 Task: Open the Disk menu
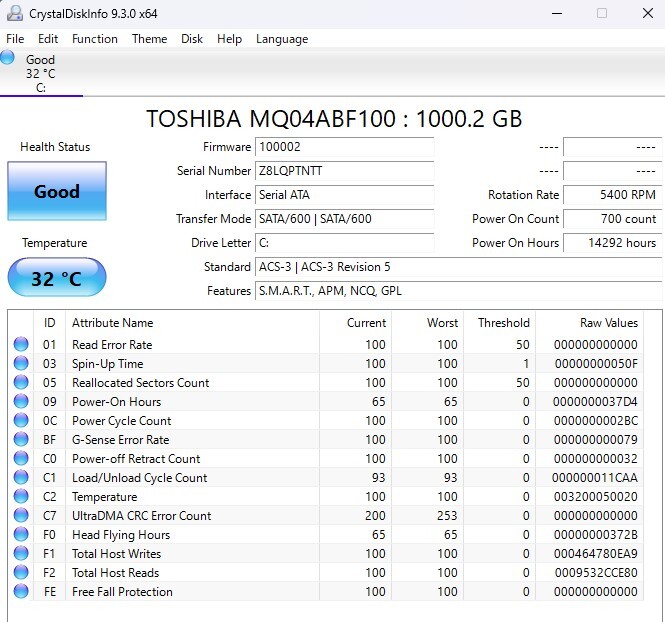coord(192,39)
